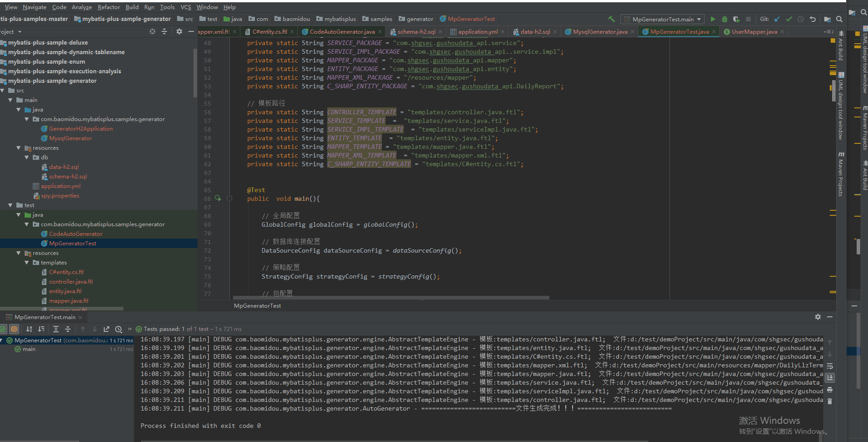Build project with the hammer icon

click(611, 19)
